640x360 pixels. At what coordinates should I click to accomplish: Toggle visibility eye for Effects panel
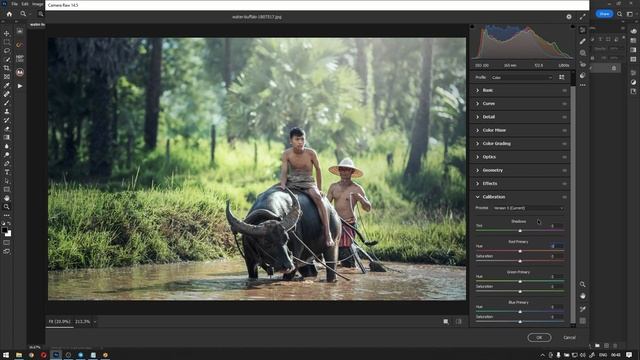[564, 184]
